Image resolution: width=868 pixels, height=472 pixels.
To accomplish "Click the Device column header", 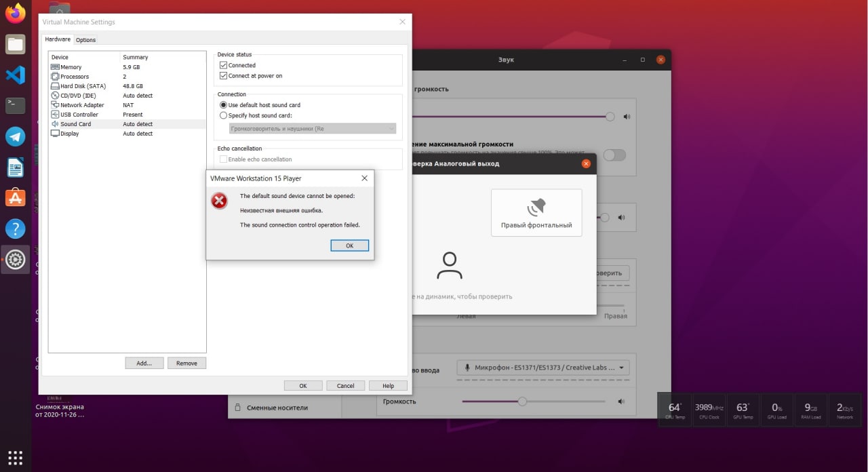I will point(84,57).
